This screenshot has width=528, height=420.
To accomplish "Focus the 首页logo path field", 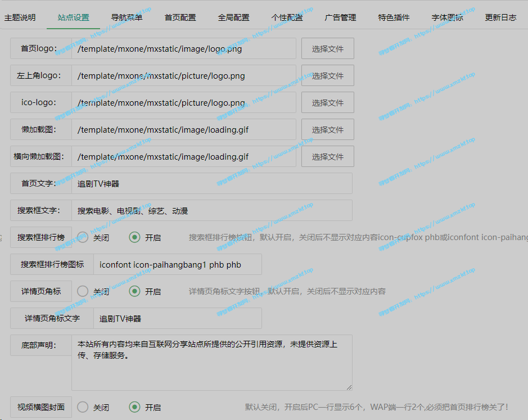I will tap(184, 48).
